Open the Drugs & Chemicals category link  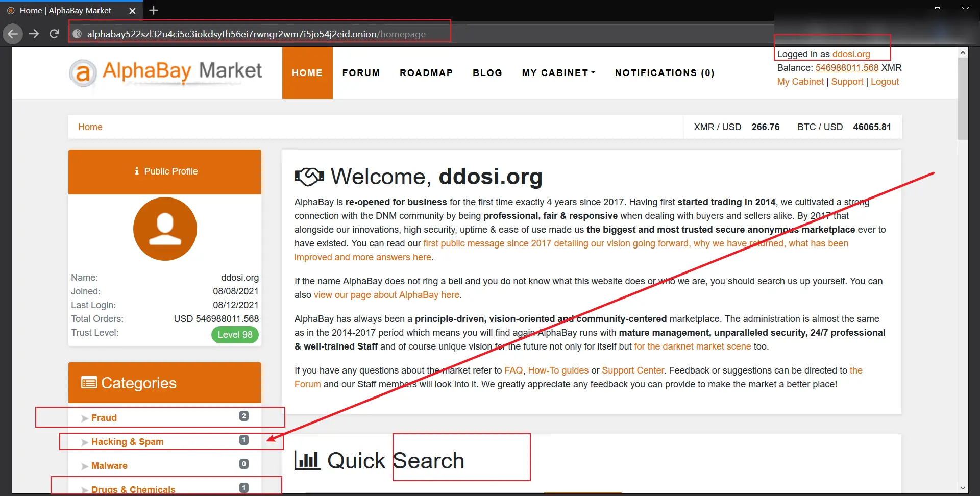tap(133, 489)
